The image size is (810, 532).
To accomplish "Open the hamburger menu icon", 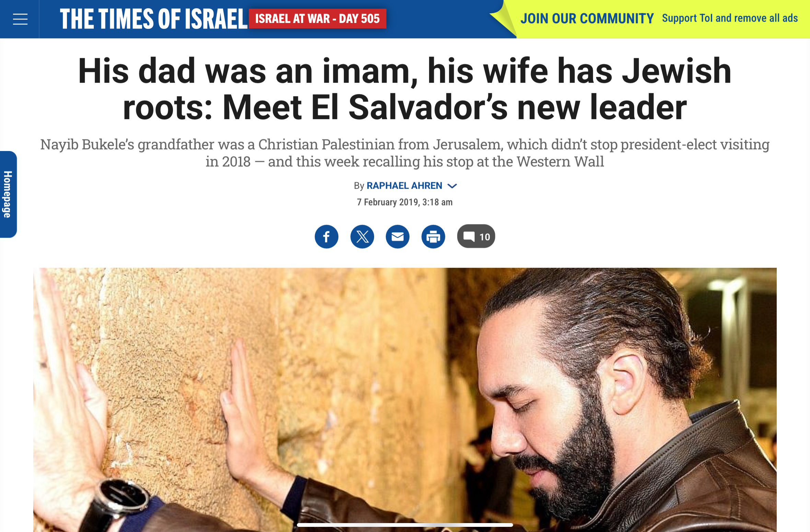I will pyautogui.click(x=20, y=19).
